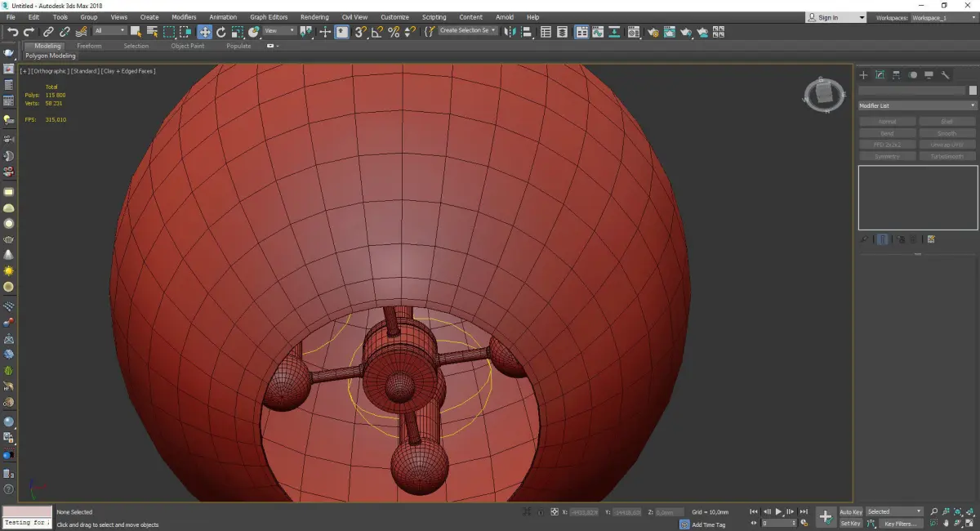Click the Bend modifier button
This screenshot has height=531, width=980.
(887, 133)
